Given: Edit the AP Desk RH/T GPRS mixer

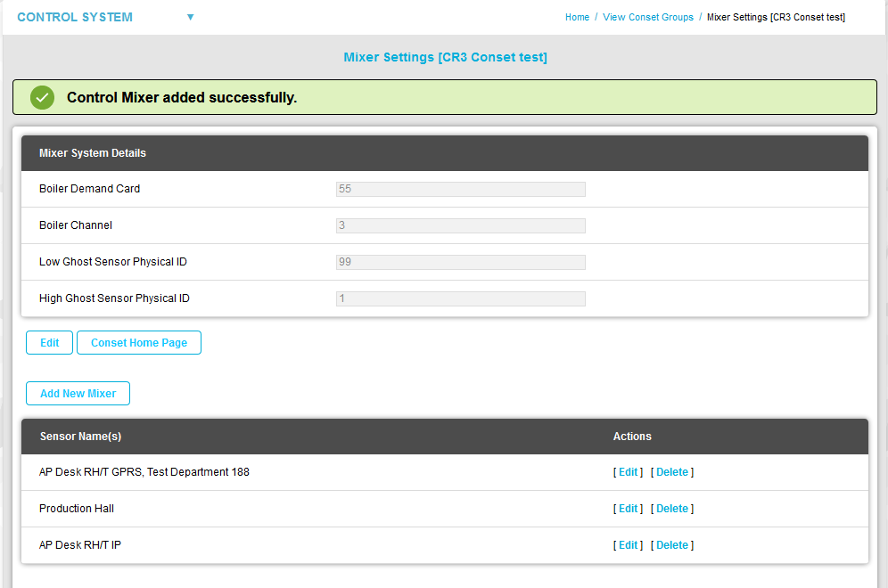Looking at the screenshot, I should tap(628, 472).
